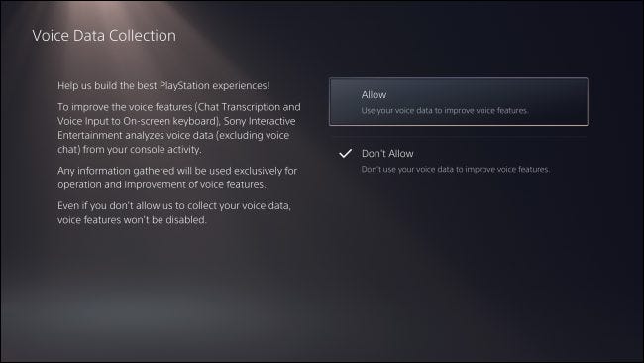This screenshot has width=644, height=363.
Task: Select the Allow option
Action: click(459, 101)
